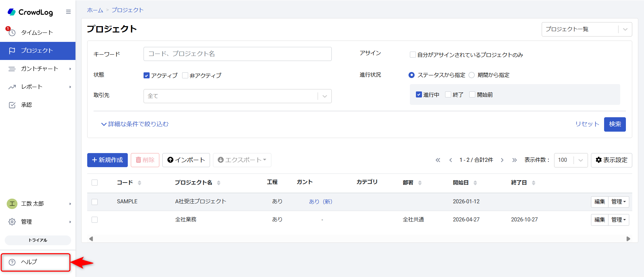Enable the 非アクティブ status checkbox
The width and height of the screenshot is (644, 277).
click(185, 75)
